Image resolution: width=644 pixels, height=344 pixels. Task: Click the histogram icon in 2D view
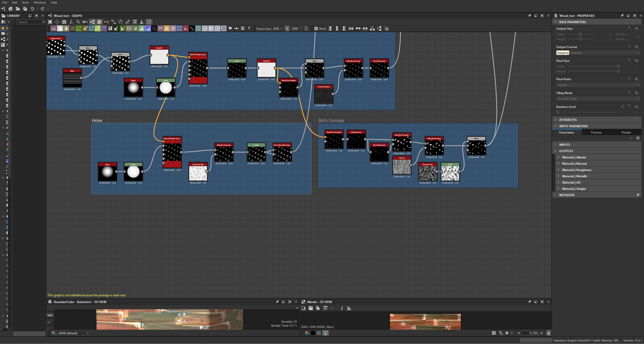click(349, 308)
